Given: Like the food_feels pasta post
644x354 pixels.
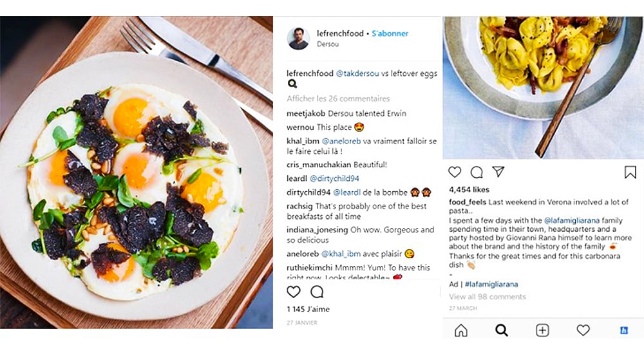Looking at the screenshot, I should pos(455,172).
